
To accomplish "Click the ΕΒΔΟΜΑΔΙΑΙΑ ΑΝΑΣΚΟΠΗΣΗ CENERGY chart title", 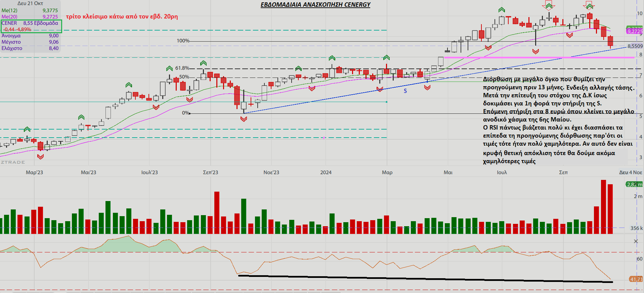I will tap(315, 5).
